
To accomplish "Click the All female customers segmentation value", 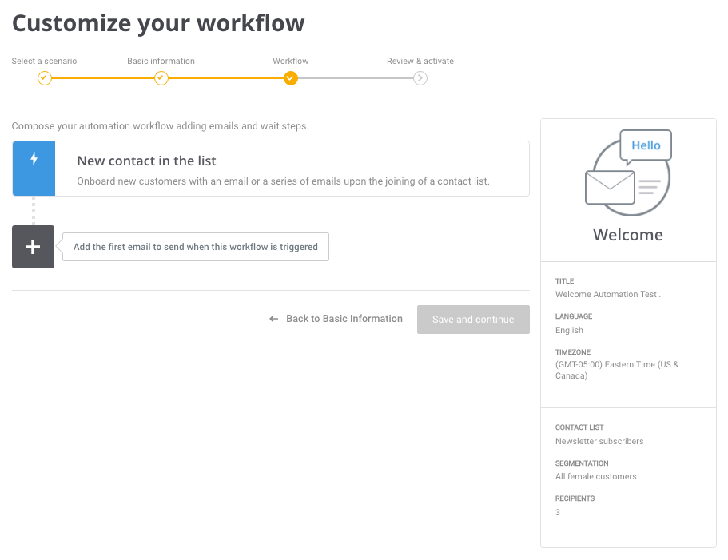I will coord(595,476).
